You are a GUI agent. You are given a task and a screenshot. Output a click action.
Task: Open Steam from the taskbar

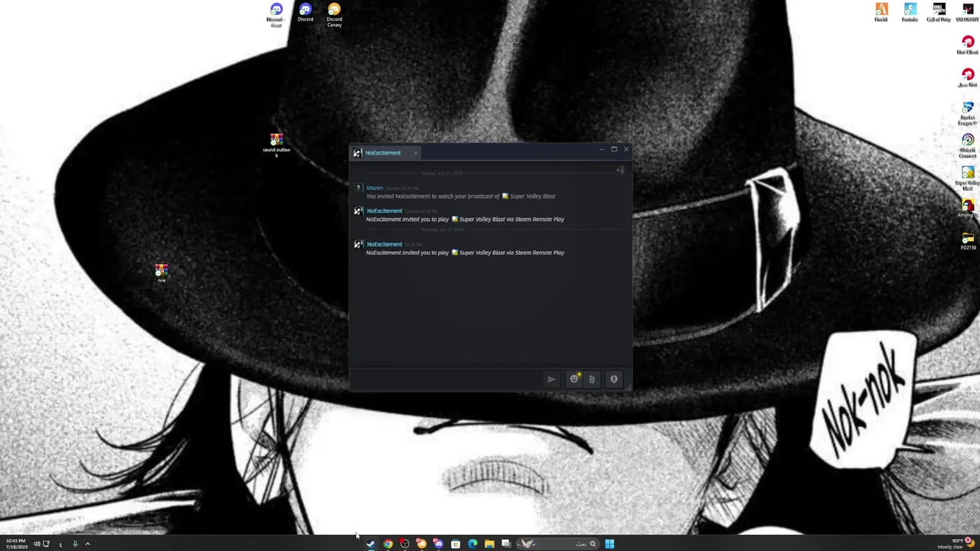[x=371, y=544]
